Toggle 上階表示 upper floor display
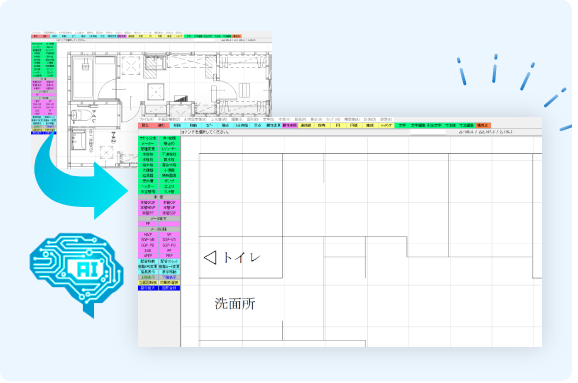578x383 pixels. (149, 277)
